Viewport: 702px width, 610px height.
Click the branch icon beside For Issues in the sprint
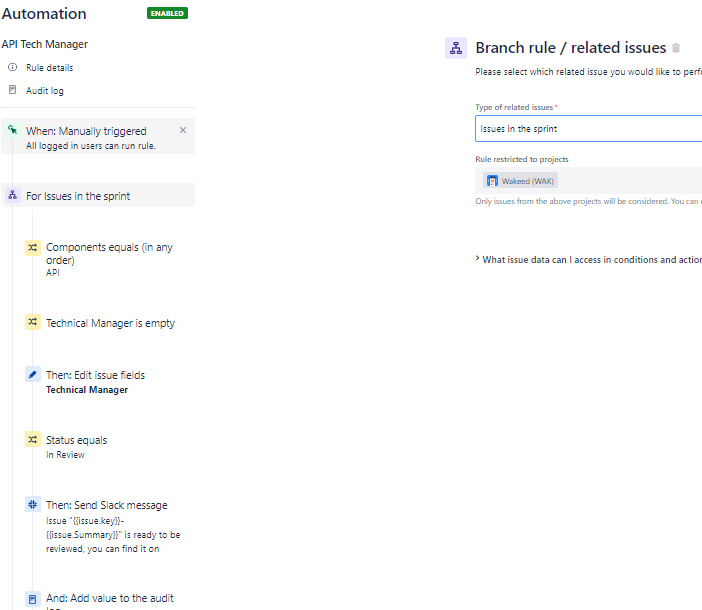(12, 196)
